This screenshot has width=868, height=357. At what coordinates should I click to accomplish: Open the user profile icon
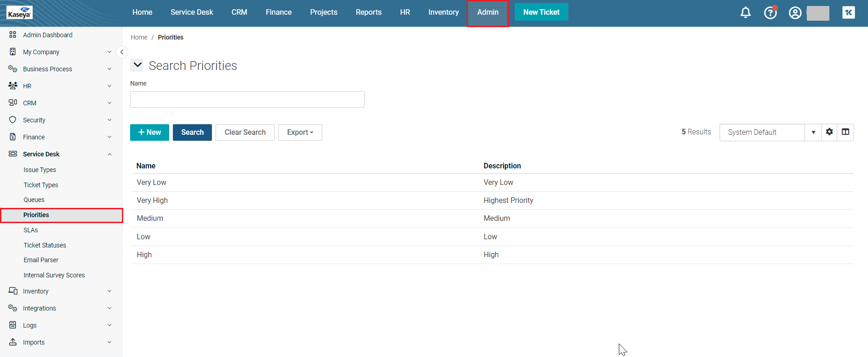(795, 12)
